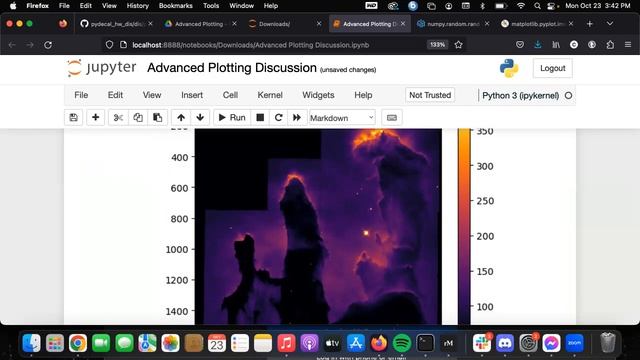Click the Wi-Fi icon in the menu bar
Image resolution: width=640 pixels, height=360 pixels.
coord(521,6)
